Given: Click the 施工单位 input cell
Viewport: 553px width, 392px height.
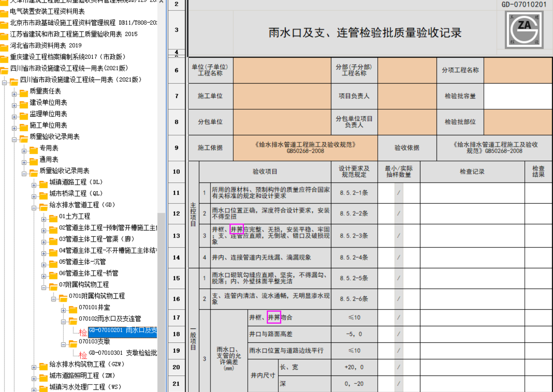Looking at the screenshot, I should (x=282, y=96).
